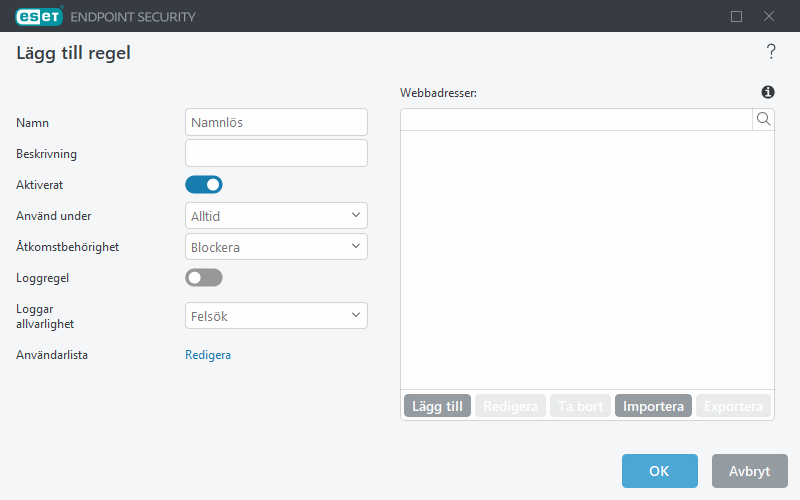
Task: Open the Använd under dropdown
Action: point(276,216)
